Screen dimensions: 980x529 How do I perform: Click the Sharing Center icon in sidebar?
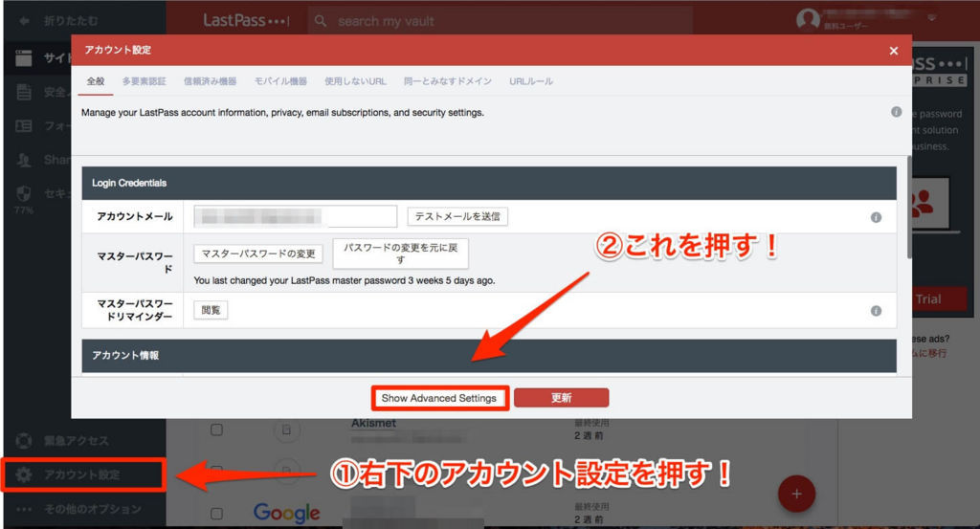point(24,160)
